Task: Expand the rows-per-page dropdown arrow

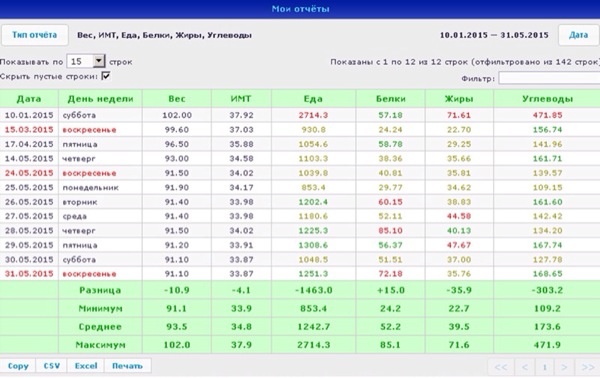Action: 99,61
